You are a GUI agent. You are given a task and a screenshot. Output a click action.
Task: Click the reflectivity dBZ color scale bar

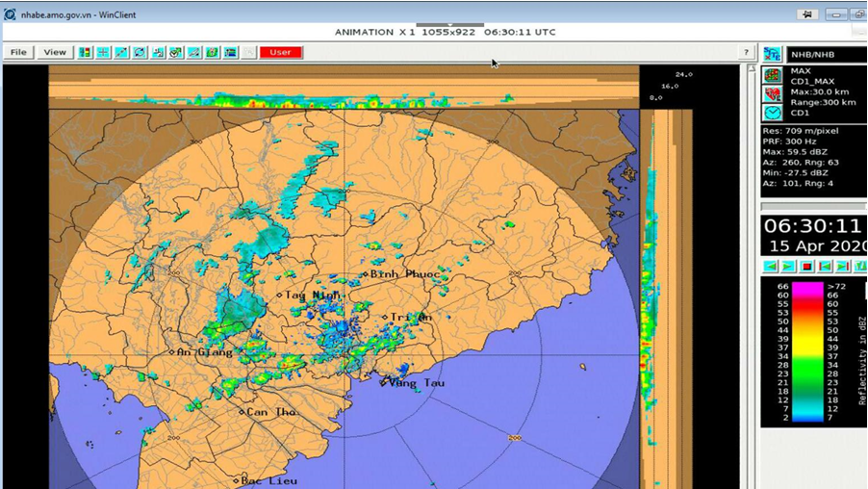pos(807,352)
